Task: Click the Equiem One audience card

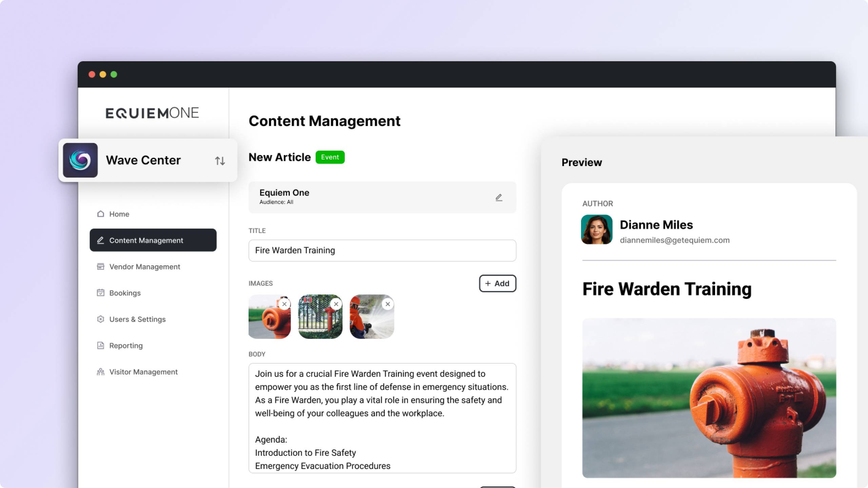Action: point(382,197)
